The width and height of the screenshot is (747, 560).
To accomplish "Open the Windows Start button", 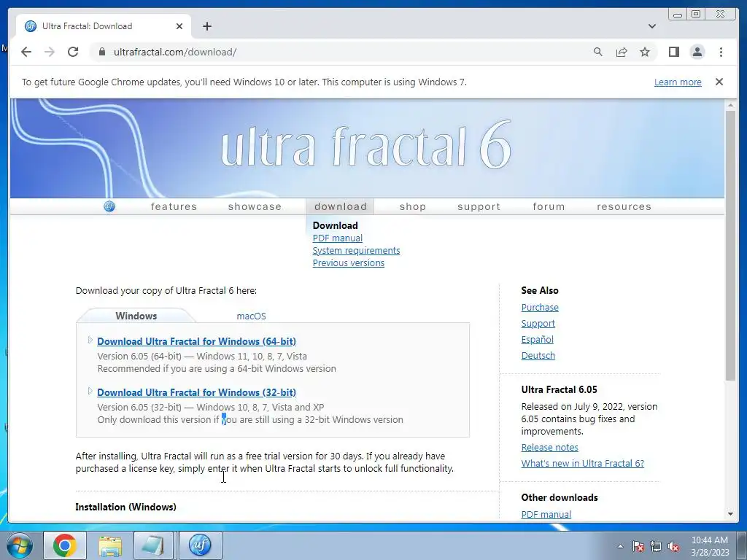I will click(x=20, y=545).
